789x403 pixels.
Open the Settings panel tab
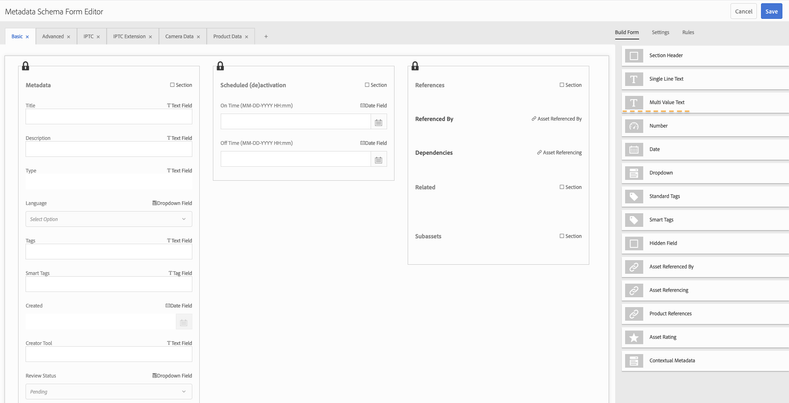coord(661,32)
